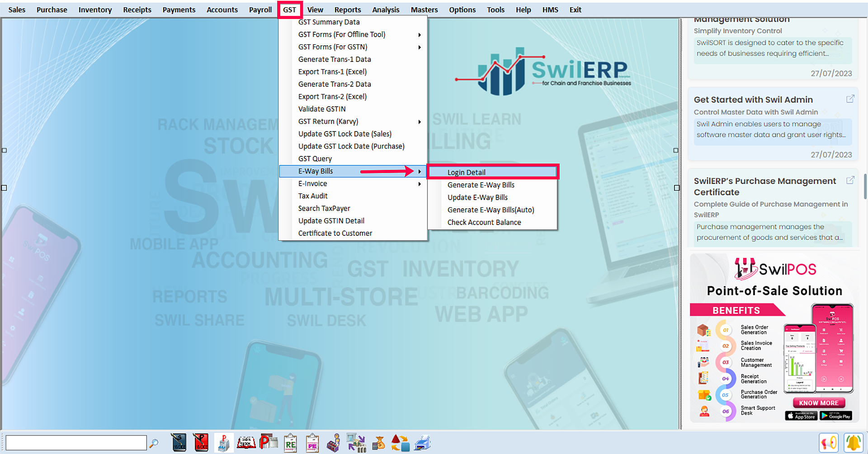The image size is (868, 454).
Task: Click the shapes conversion icon
Action: pyautogui.click(x=400, y=443)
